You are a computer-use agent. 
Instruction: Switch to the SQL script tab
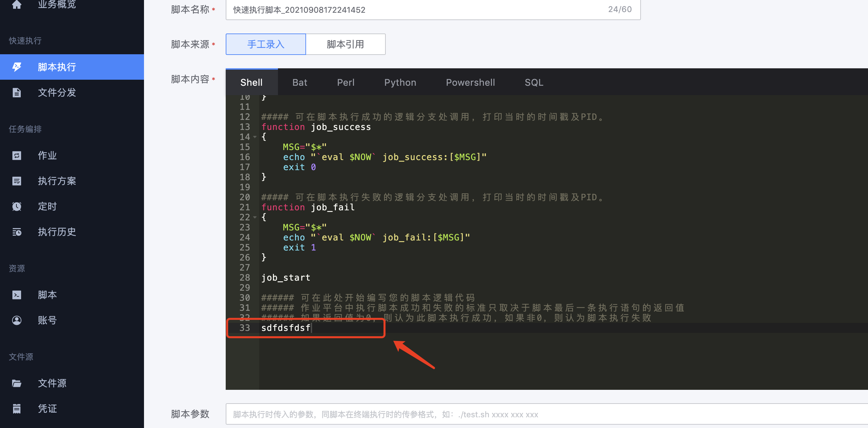534,82
